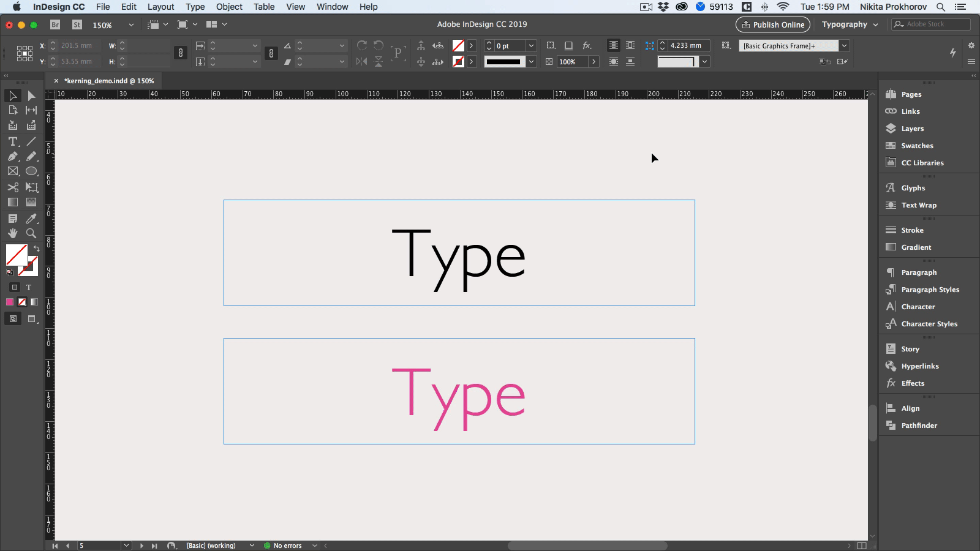Select the Content Collector tool
Screen dimensions: 980x551
12,125
